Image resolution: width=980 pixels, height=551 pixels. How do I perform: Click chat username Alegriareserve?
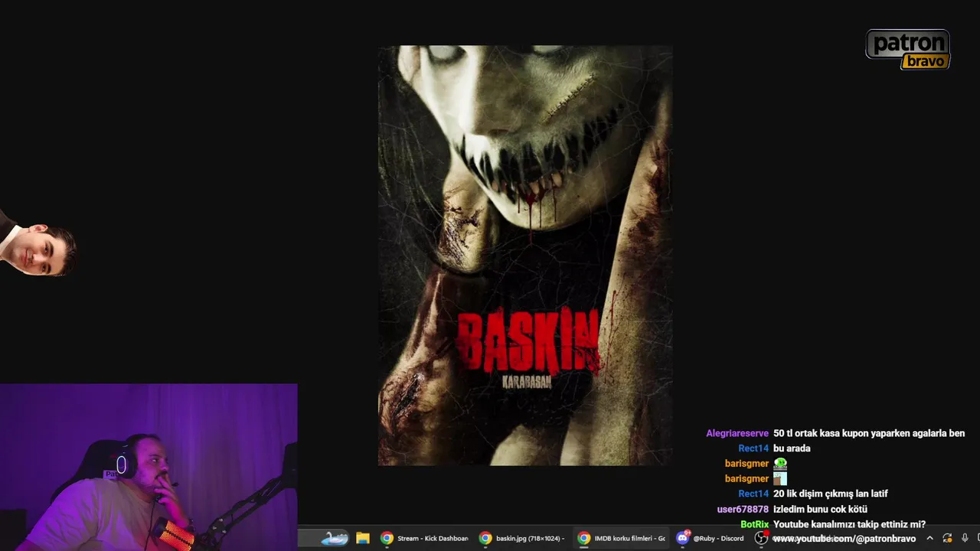(737, 433)
